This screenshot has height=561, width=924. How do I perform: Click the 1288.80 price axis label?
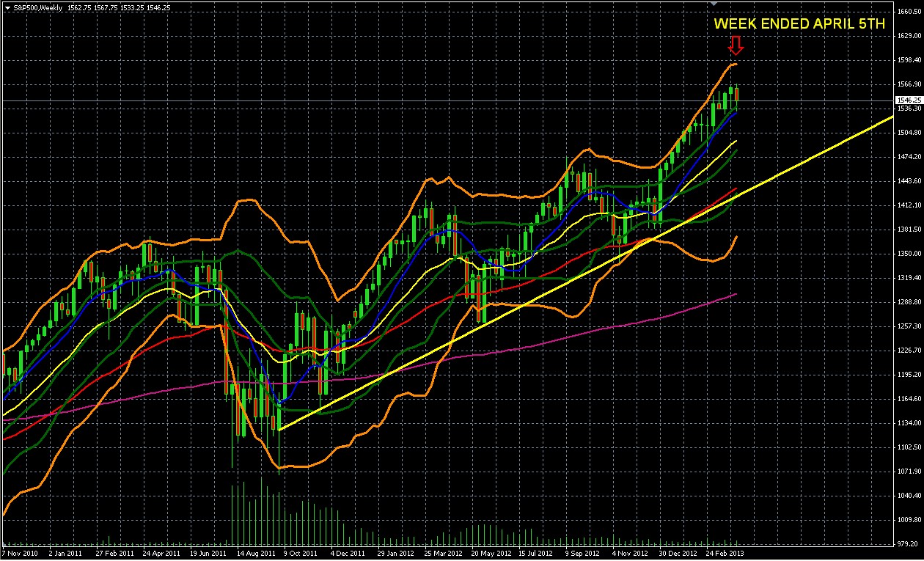[x=909, y=302]
